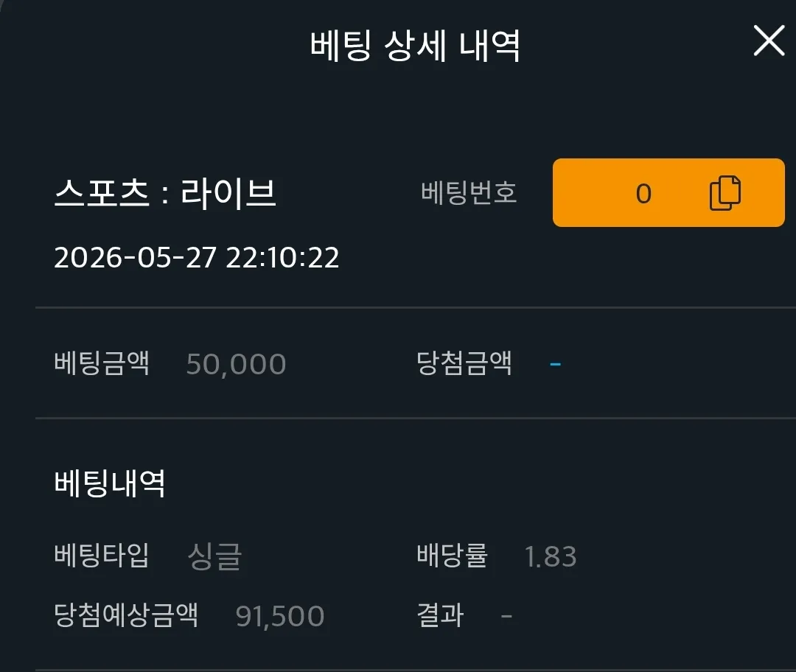
Task: Click the 당첨예상금액 label
Action: pos(126,615)
